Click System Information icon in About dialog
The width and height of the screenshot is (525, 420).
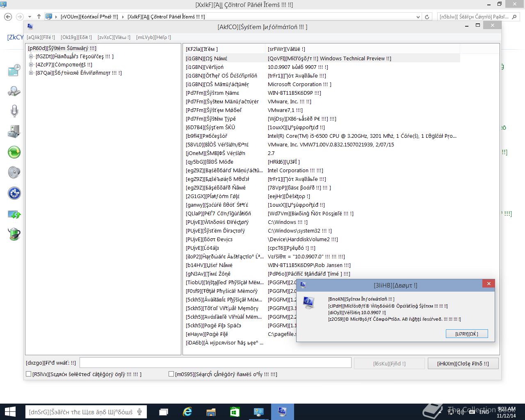[x=308, y=302]
